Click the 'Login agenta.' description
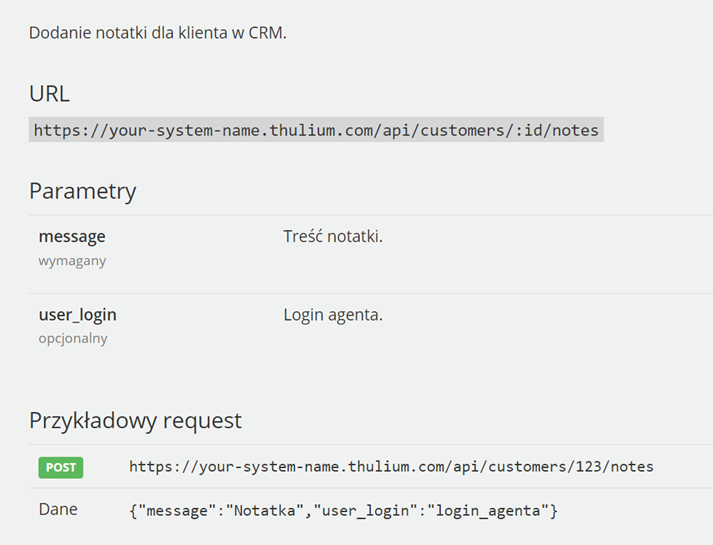 pyautogui.click(x=333, y=315)
